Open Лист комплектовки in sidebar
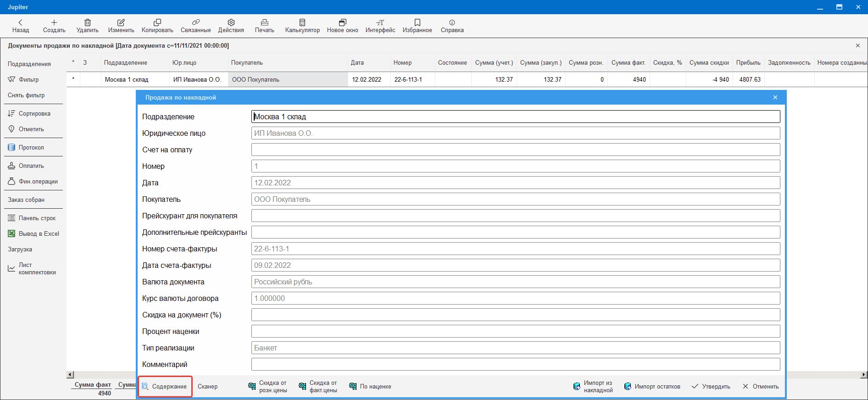 coord(32,268)
